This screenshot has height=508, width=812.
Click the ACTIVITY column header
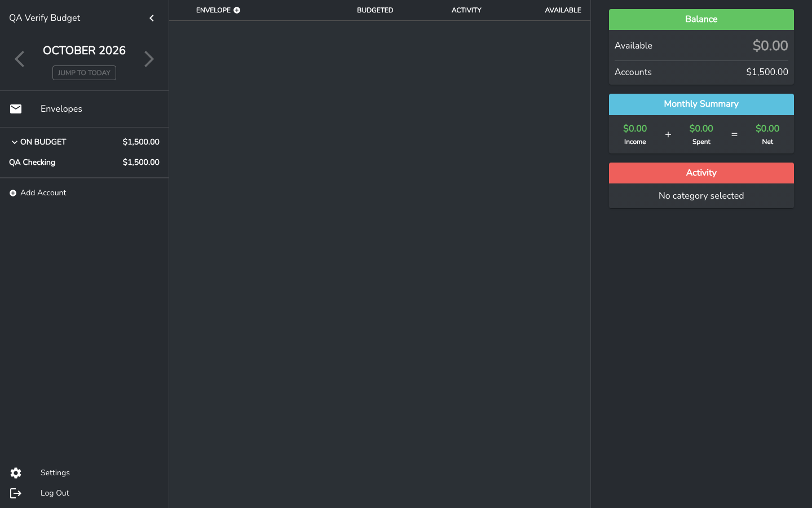tap(466, 10)
